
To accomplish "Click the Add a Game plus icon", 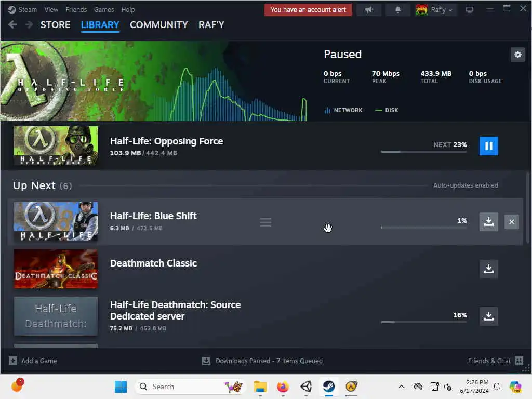I will pyautogui.click(x=13, y=361).
